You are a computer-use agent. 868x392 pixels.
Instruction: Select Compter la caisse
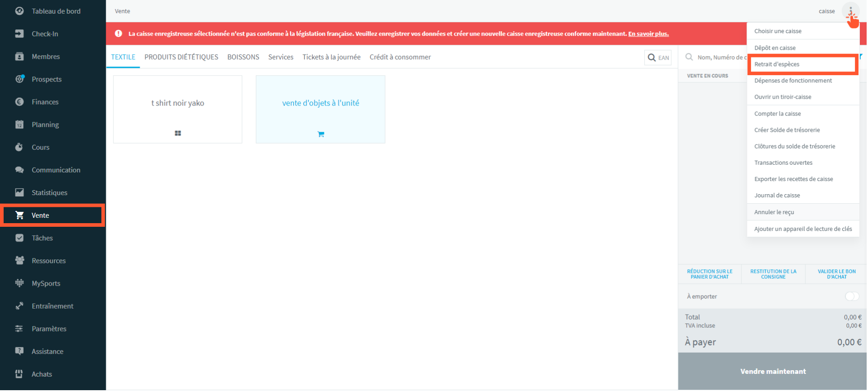pos(803,114)
